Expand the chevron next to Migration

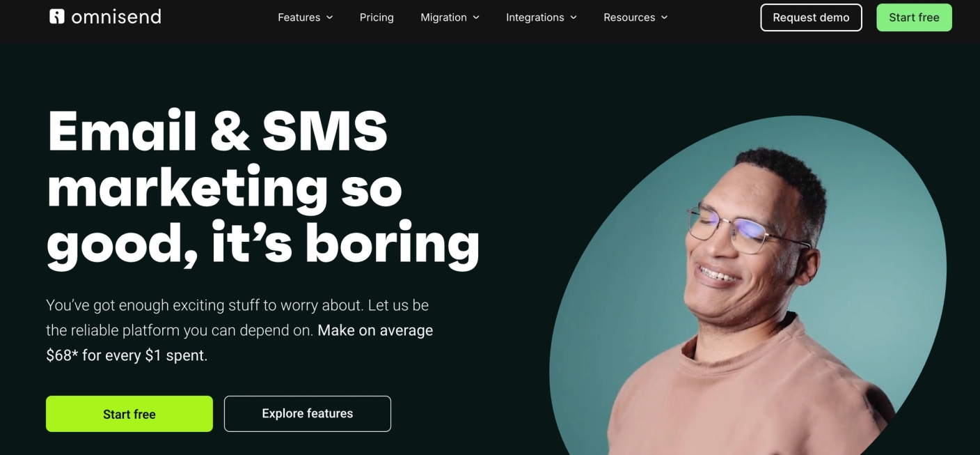[476, 17]
